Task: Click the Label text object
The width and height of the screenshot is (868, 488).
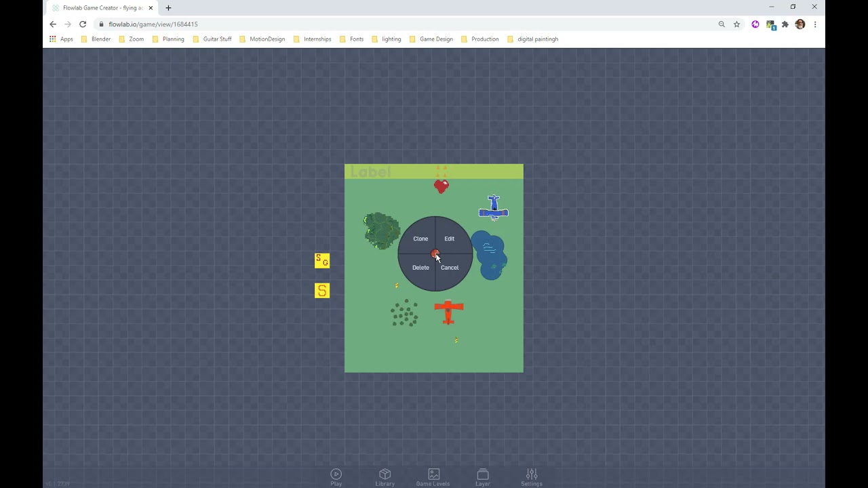Action: pos(370,172)
